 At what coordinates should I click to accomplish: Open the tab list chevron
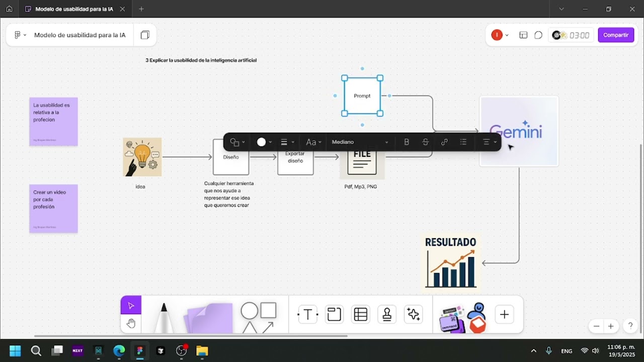(x=561, y=9)
